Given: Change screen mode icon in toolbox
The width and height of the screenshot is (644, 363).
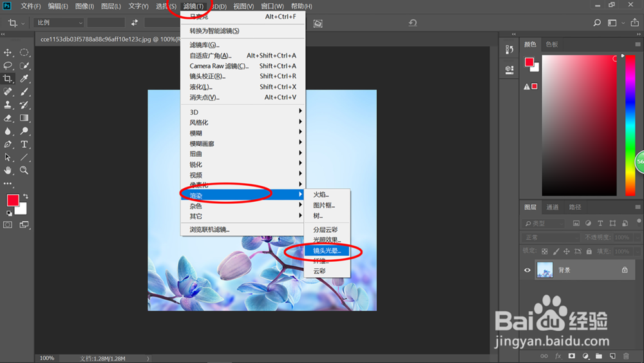Looking at the screenshot, I should (x=24, y=225).
